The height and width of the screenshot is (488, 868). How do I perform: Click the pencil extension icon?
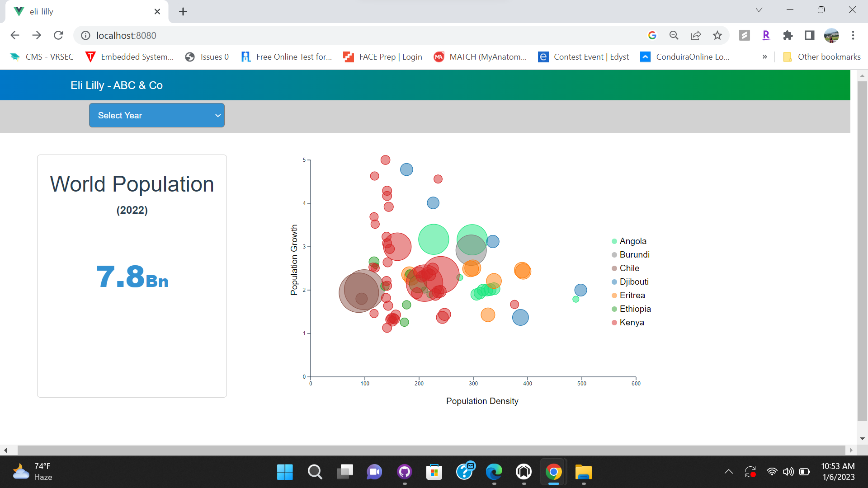click(744, 35)
